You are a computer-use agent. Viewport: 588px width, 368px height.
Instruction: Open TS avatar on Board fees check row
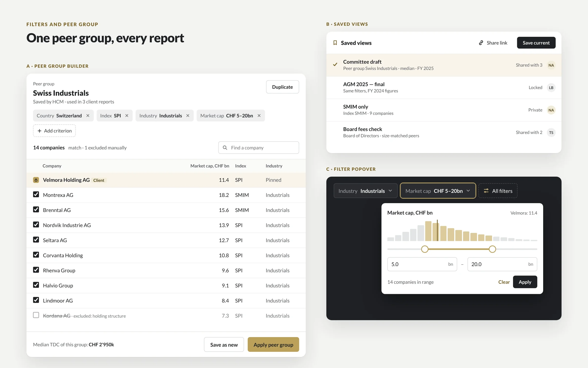point(551,132)
